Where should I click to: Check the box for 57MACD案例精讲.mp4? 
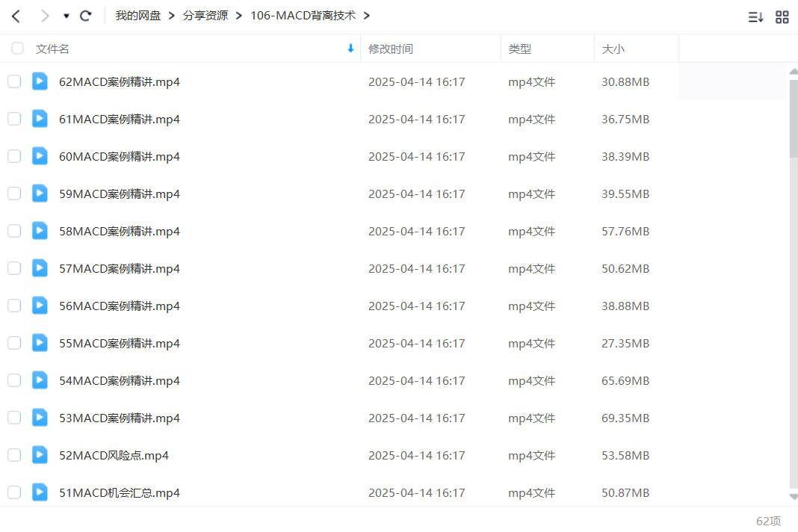[x=14, y=268]
